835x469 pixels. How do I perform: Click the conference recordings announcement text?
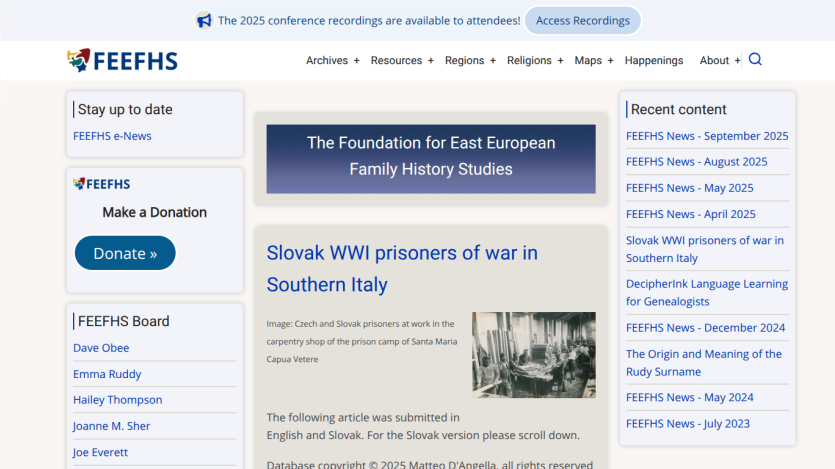tap(369, 21)
